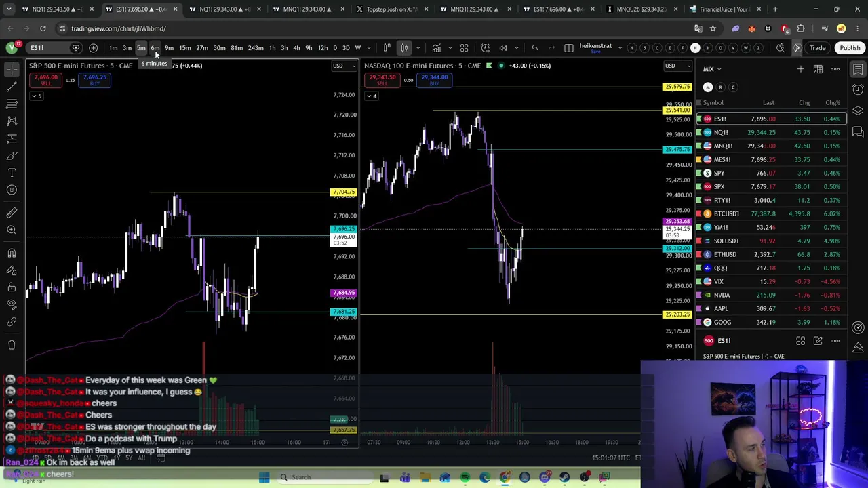The image size is (868, 488).
Task: Open the watchlist advanced view table icon
Action: [x=818, y=69]
